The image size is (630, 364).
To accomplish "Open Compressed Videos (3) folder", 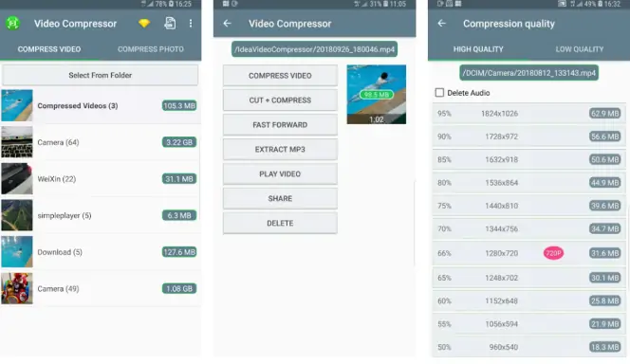I will [101, 105].
